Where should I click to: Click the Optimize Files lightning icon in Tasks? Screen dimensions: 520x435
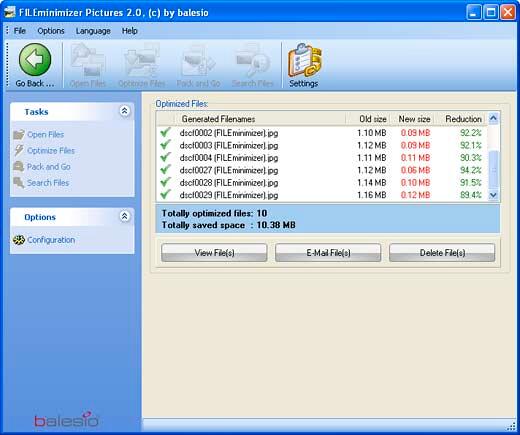pos(19,151)
